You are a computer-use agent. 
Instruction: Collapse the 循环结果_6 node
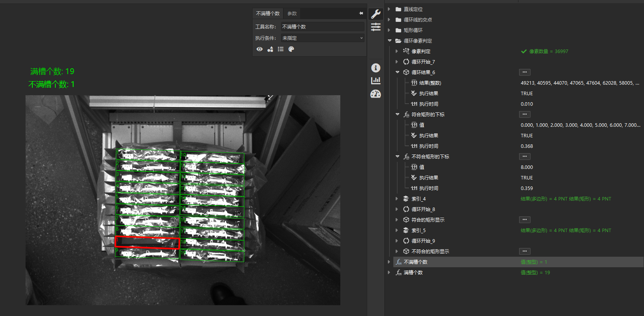397,72
